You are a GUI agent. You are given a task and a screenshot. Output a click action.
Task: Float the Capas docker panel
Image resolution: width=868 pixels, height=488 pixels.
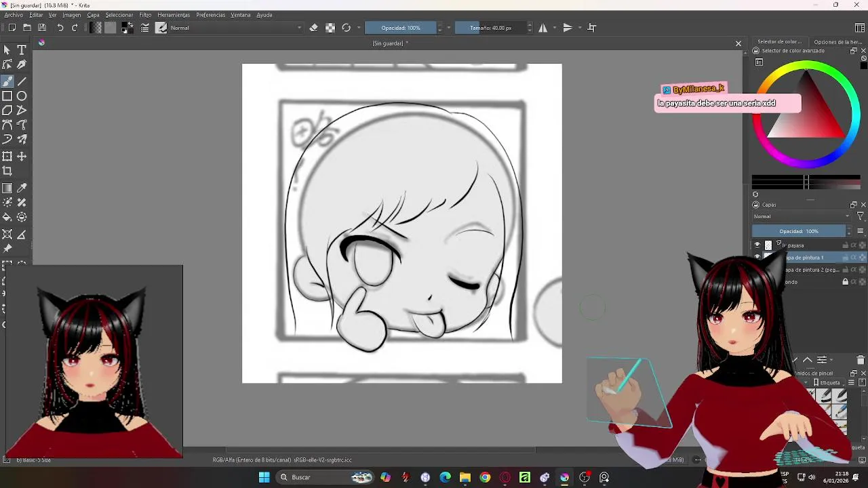tap(854, 205)
